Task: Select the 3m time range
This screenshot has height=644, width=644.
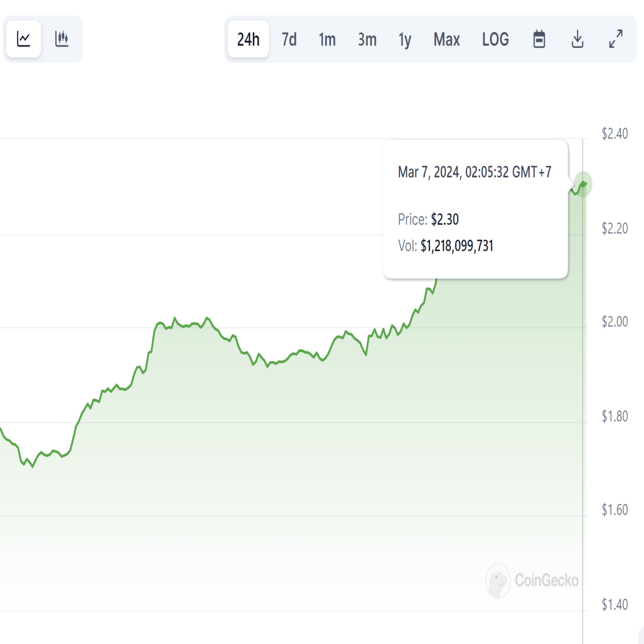Action: pos(368,39)
